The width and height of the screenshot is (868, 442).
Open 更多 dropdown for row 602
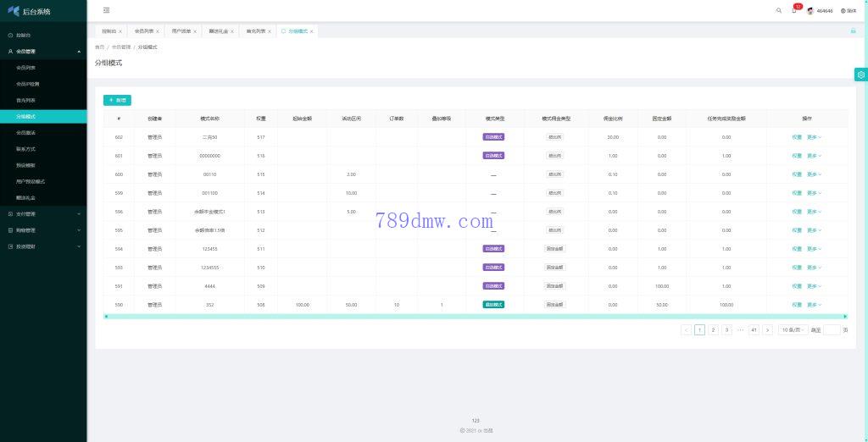point(814,137)
